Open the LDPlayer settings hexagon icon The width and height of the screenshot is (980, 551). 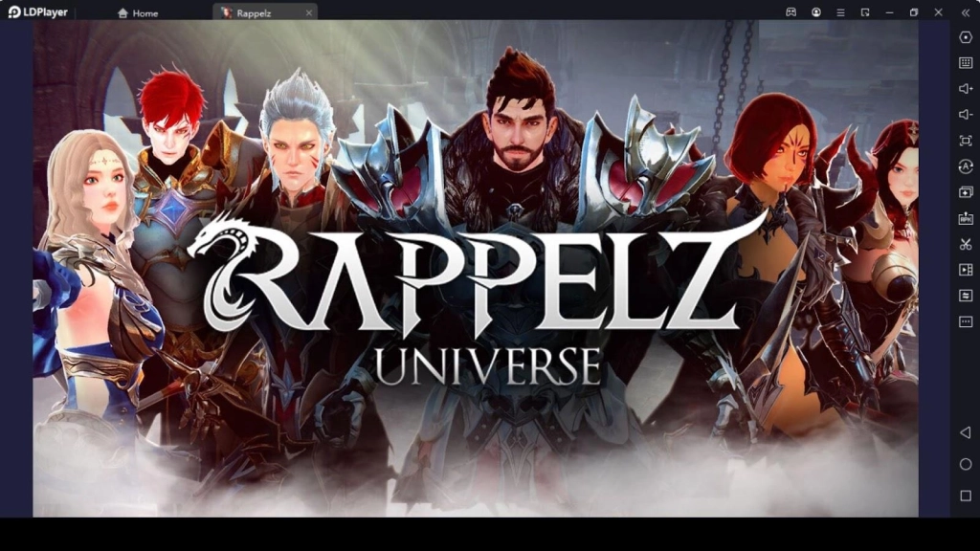(x=965, y=37)
